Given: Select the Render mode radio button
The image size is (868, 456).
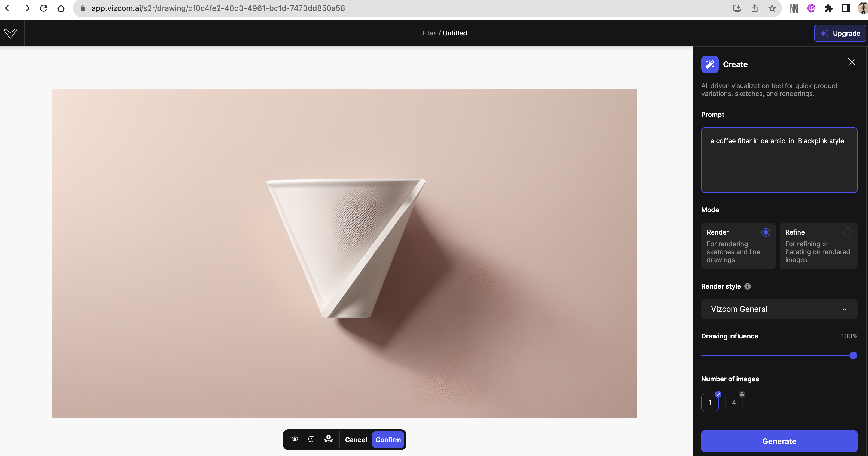Looking at the screenshot, I should 766,232.
